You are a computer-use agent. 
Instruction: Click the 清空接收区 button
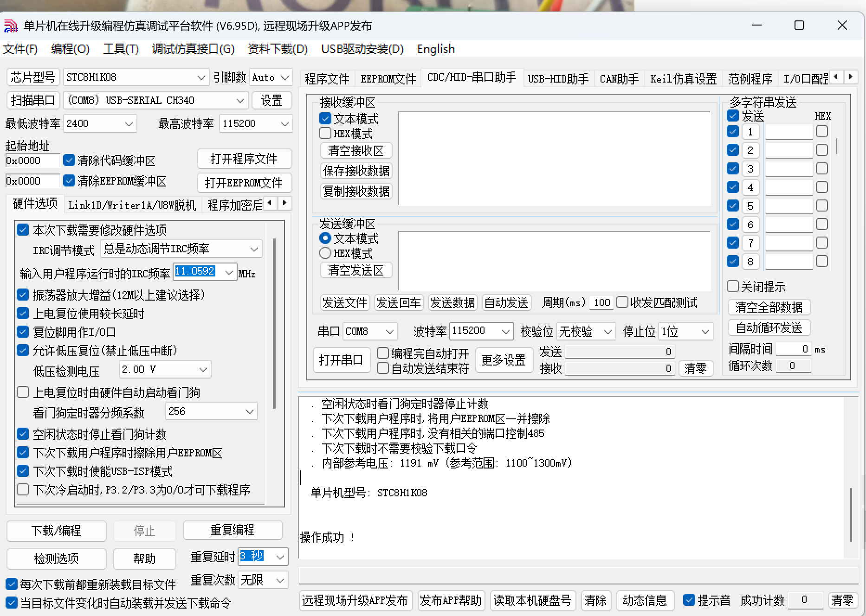356,151
